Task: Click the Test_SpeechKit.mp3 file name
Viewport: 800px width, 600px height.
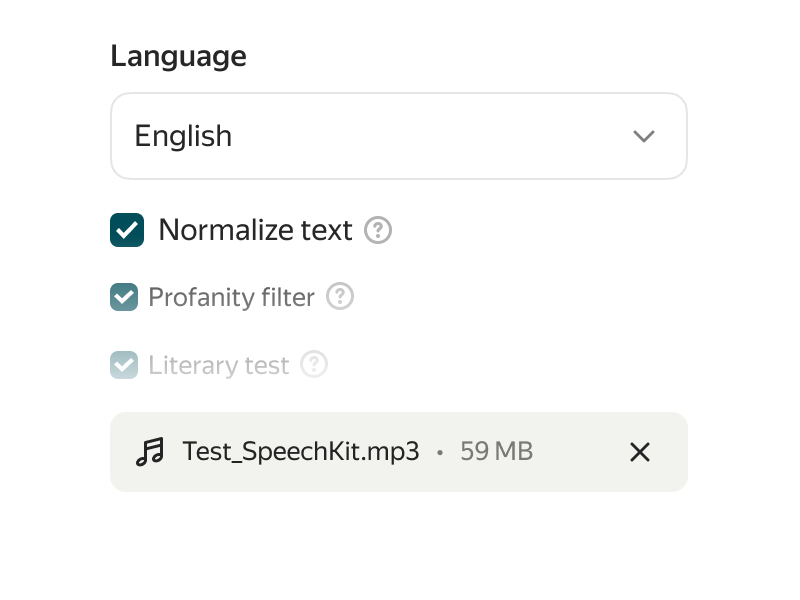Action: pyautogui.click(x=300, y=452)
